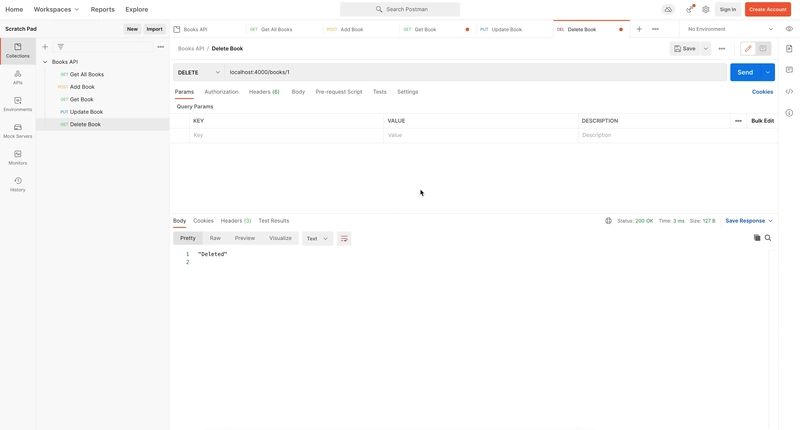
Task: Open the Mock Servers sidebar panel
Action: click(18, 131)
